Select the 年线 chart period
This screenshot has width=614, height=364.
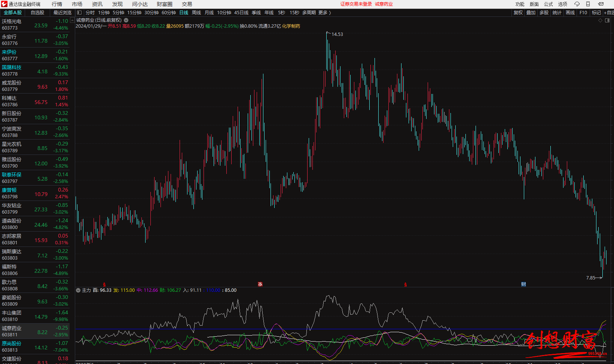click(269, 13)
